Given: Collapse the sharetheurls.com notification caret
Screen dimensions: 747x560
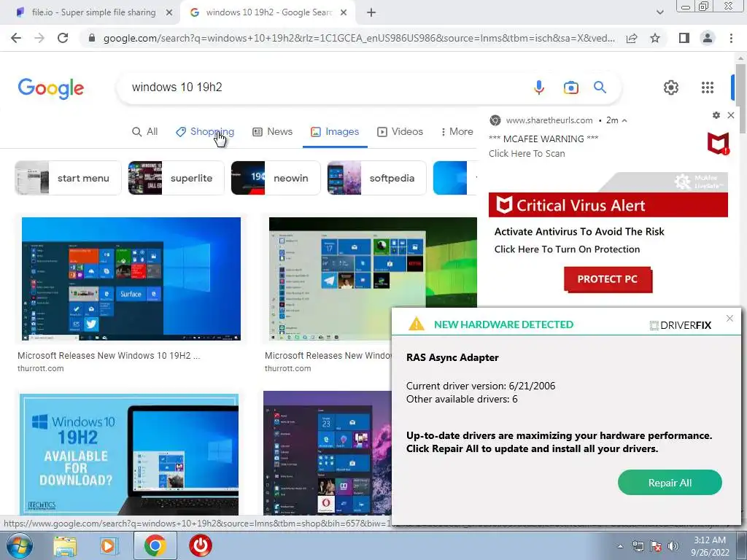Looking at the screenshot, I should pyautogui.click(x=624, y=120).
